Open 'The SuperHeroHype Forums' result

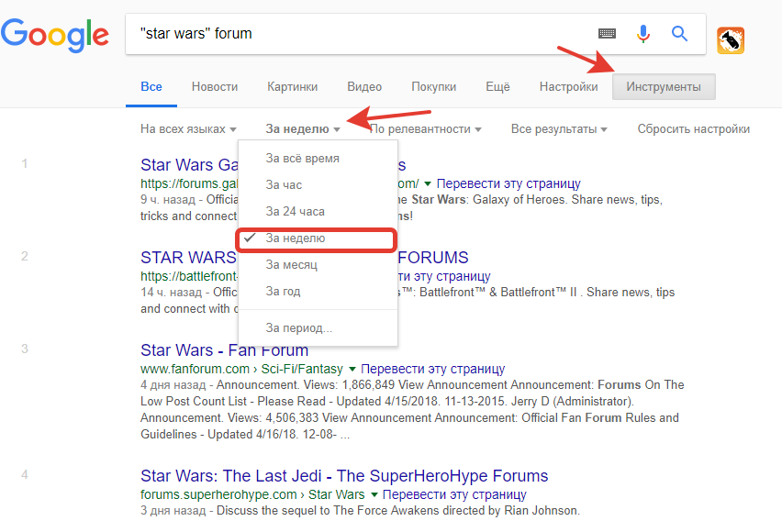pos(344,476)
